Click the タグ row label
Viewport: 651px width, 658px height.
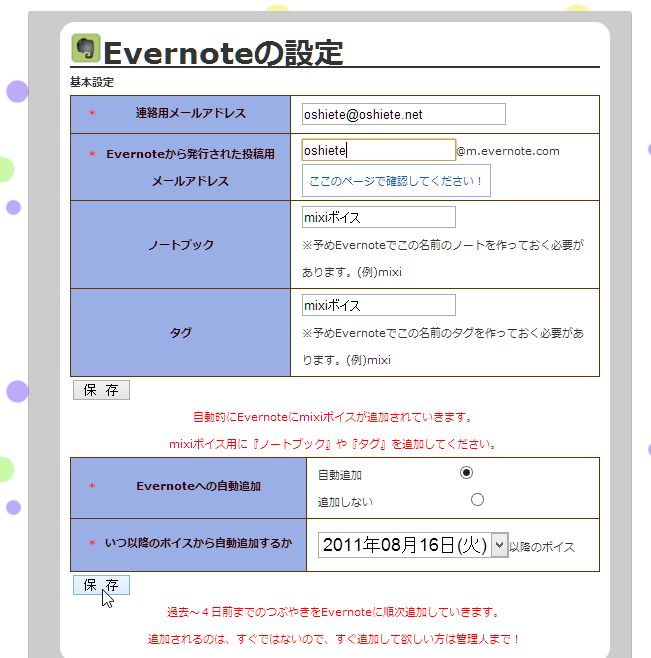click(181, 332)
